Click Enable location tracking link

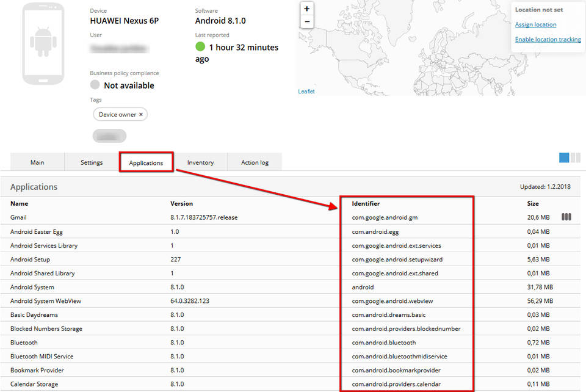pos(548,39)
